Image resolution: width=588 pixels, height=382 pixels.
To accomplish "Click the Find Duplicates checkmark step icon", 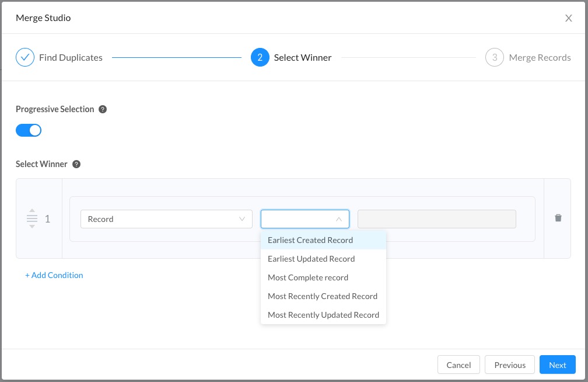I will [25, 57].
